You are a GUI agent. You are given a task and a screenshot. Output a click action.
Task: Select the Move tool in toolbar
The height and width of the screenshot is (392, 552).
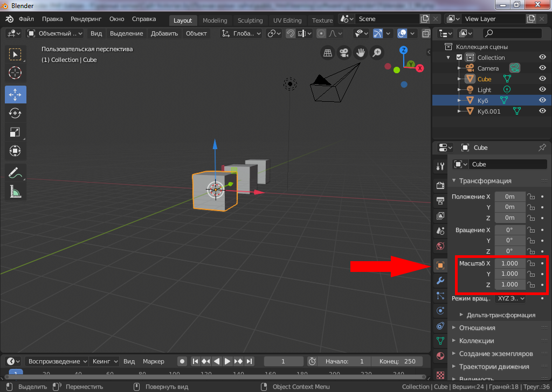(15, 95)
